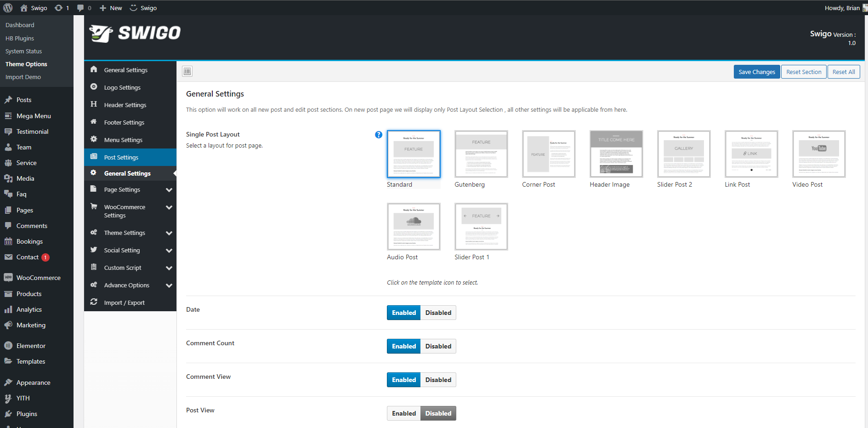868x428 pixels.
Task: Disable the Comment Count option
Action: pyautogui.click(x=438, y=346)
